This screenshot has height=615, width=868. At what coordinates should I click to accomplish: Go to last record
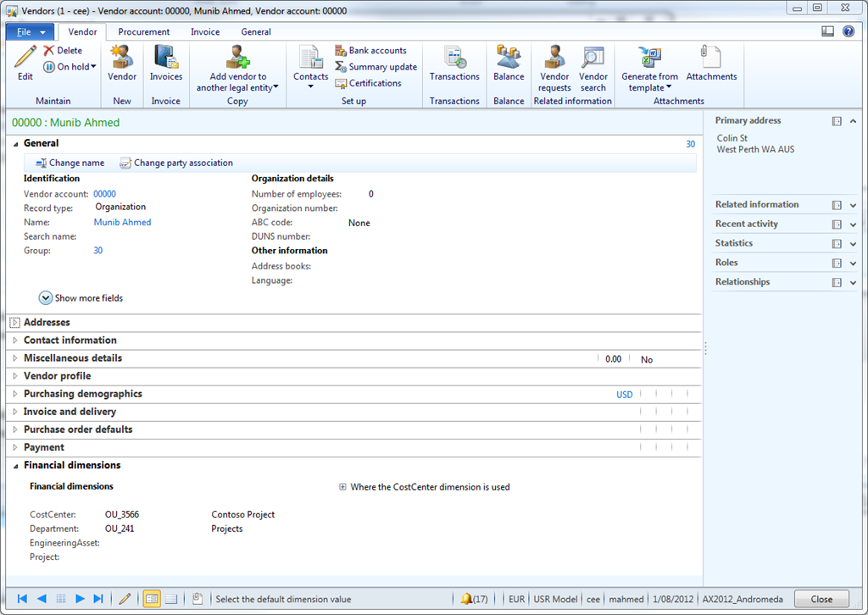click(x=98, y=598)
